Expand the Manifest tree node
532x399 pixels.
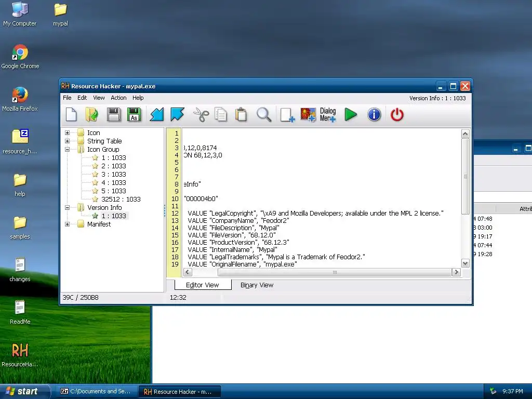(x=67, y=224)
